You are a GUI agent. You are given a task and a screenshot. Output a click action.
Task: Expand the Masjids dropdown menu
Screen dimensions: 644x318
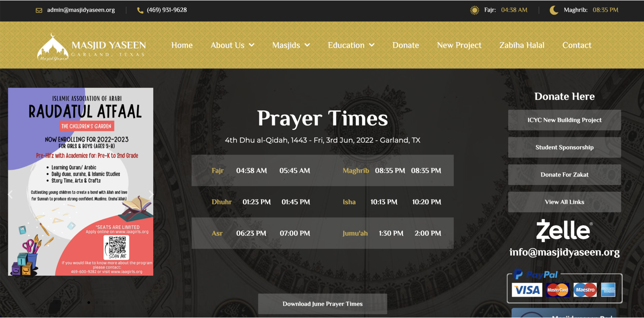[291, 45]
